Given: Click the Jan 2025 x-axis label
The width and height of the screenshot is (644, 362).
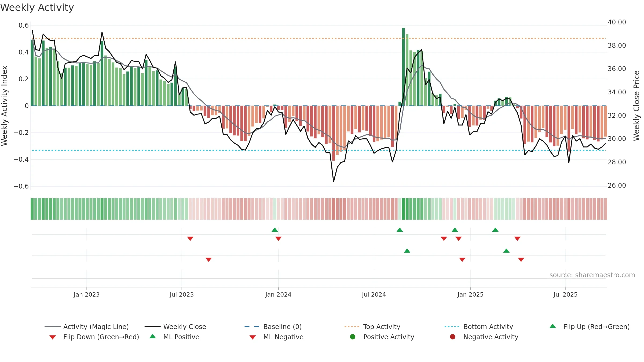Looking at the screenshot, I should click(470, 295).
